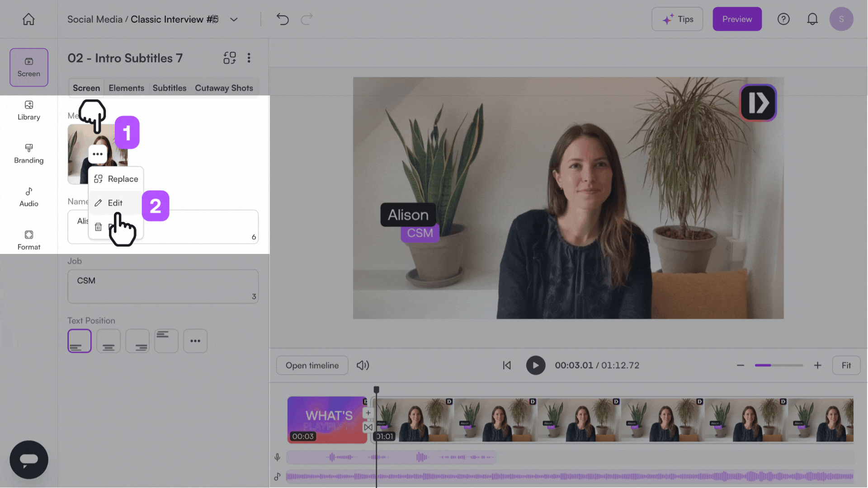
Task: Go to the home icon
Action: click(x=28, y=19)
